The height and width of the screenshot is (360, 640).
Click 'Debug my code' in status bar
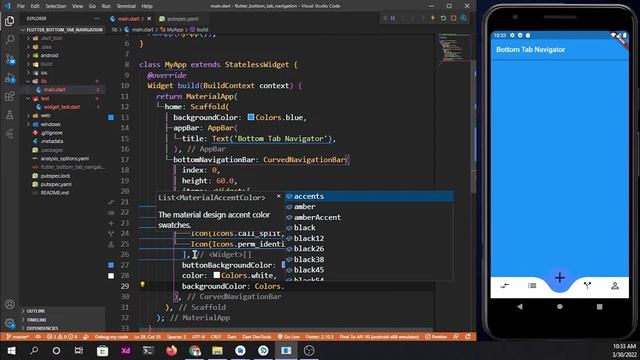tap(111, 337)
